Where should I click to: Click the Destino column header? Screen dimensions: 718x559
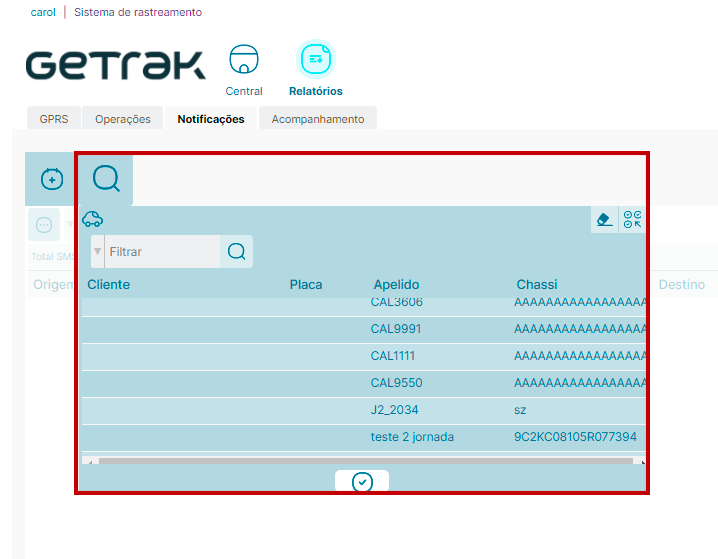[x=681, y=285]
